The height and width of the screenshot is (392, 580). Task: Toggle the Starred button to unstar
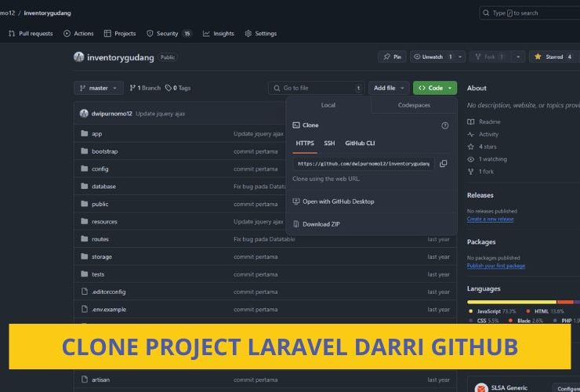click(554, 56)
